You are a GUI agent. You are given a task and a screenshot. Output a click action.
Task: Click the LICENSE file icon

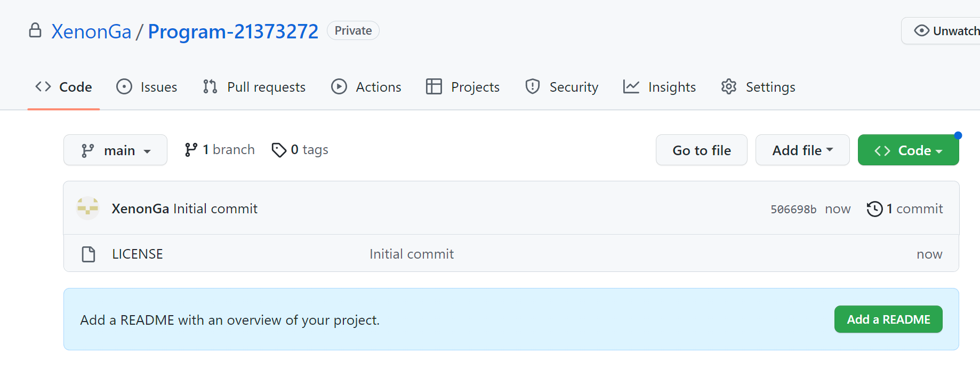(x=89, y=254)
